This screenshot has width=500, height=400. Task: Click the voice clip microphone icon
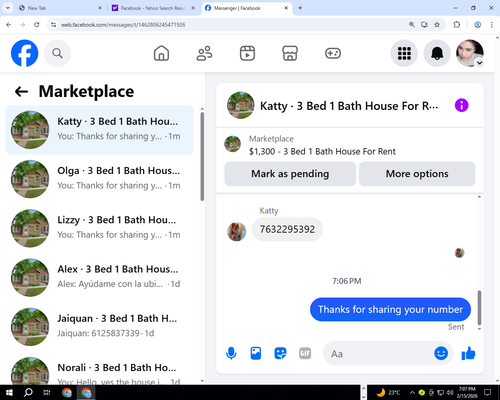point(231,353)
